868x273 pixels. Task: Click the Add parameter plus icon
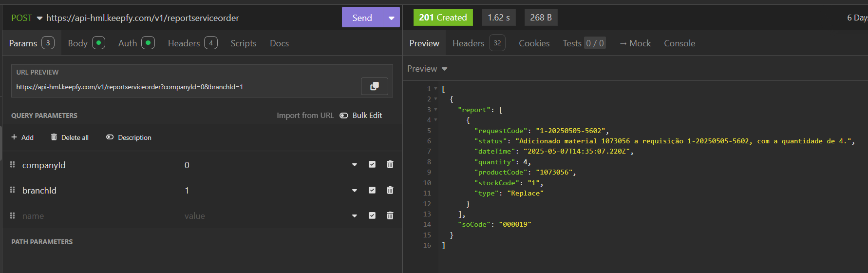[14, 137]
